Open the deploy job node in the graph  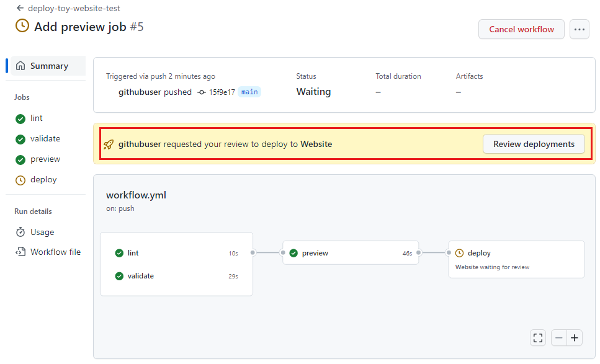[516, 259]
